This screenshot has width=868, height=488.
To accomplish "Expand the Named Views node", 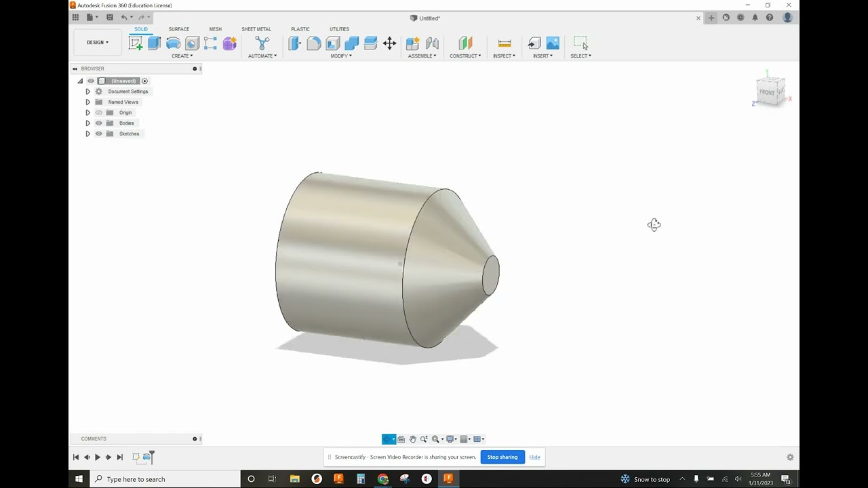I will 87,102.
